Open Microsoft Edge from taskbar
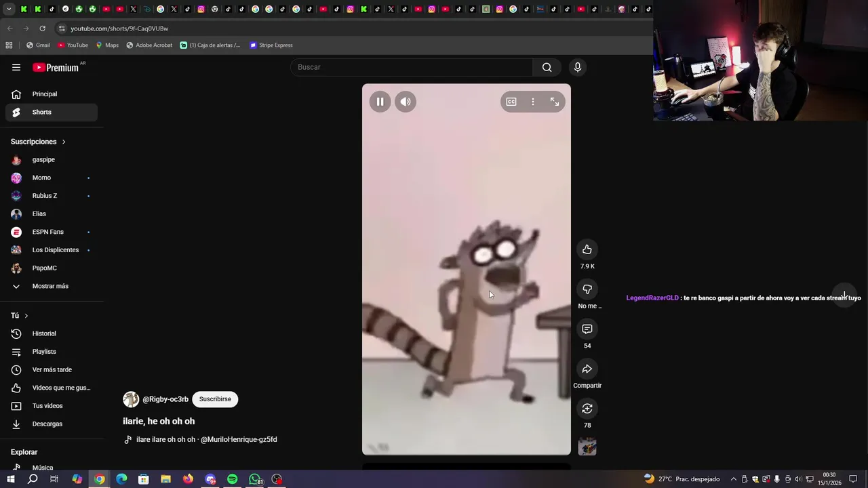This screenshot has width=868, height=488. point(121,479)
